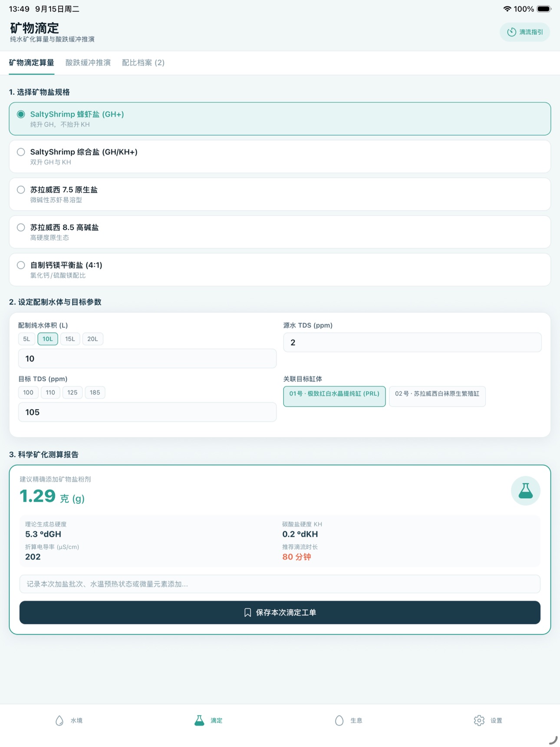Click the conductivity value 202
Image resolution: width=560 pixels, height=747 pixels.
[x=33, y=557]
